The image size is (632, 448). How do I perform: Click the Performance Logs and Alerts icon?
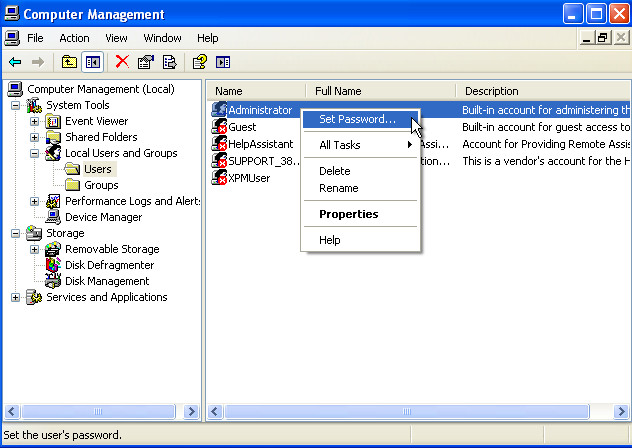pos(53,201)
